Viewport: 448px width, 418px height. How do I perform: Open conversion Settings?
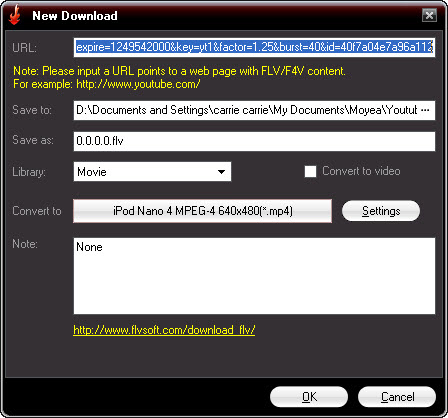pos(381,211)
